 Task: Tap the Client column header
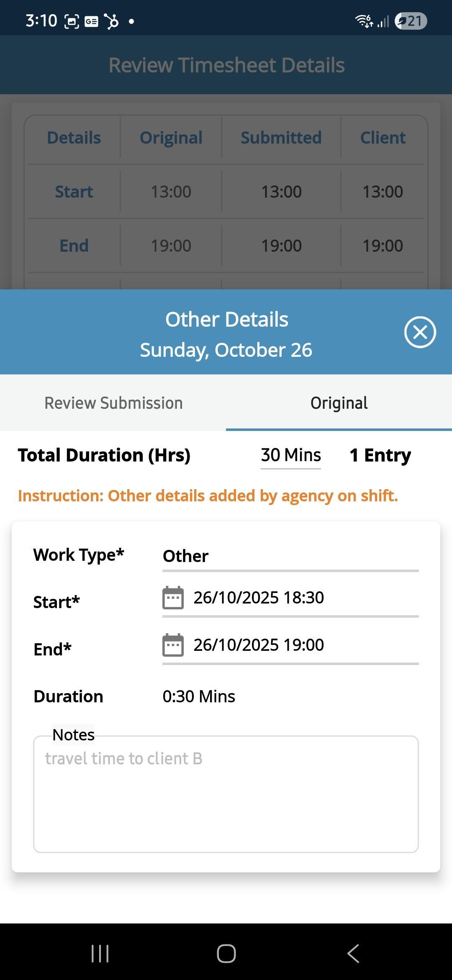pos(383,138)
